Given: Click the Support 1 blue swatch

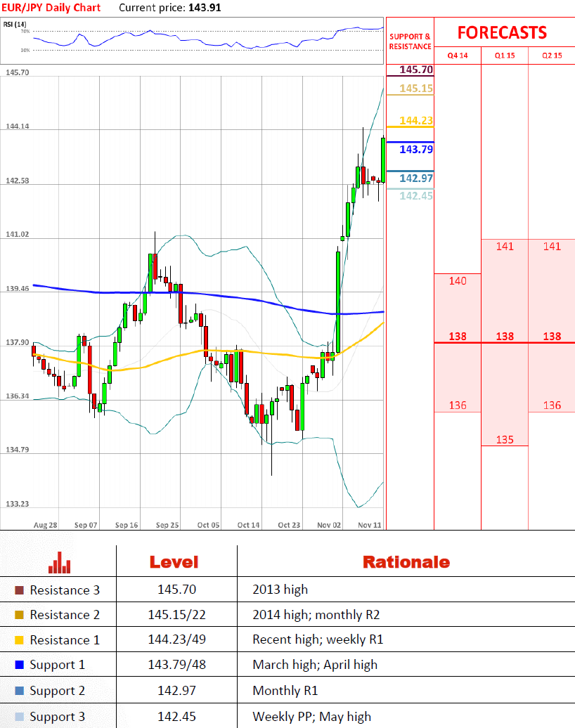Looking at the screenshot, I should pyautogui.click(x=19, y=665).
